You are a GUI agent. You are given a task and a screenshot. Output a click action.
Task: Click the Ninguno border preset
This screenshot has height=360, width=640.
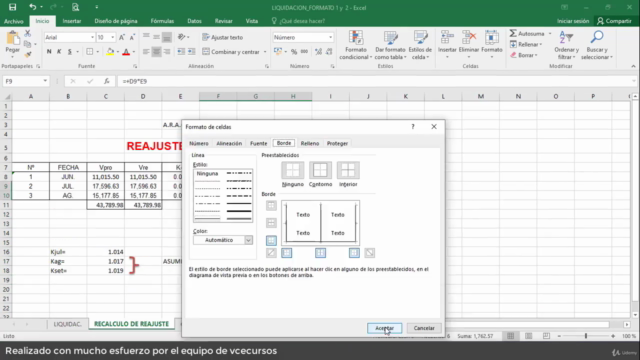click(293, 170)
